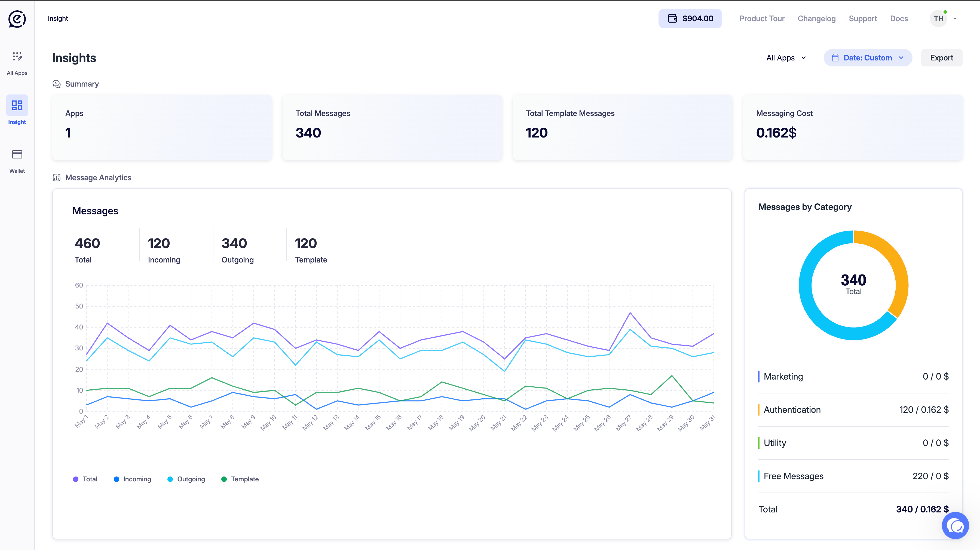The width and height of the screenshot is (980, 550).
Task: Open Product Tour from the top bar
Action: coord(762,19)
